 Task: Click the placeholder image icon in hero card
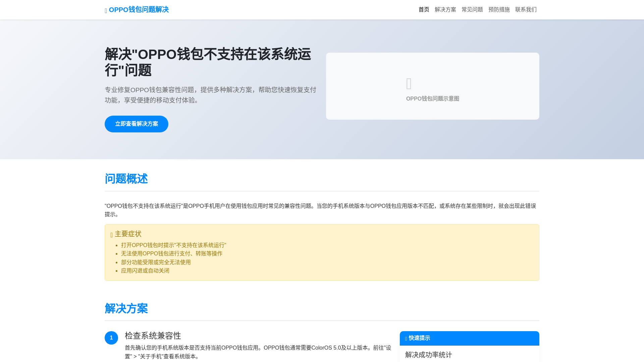tap(409, 84)
